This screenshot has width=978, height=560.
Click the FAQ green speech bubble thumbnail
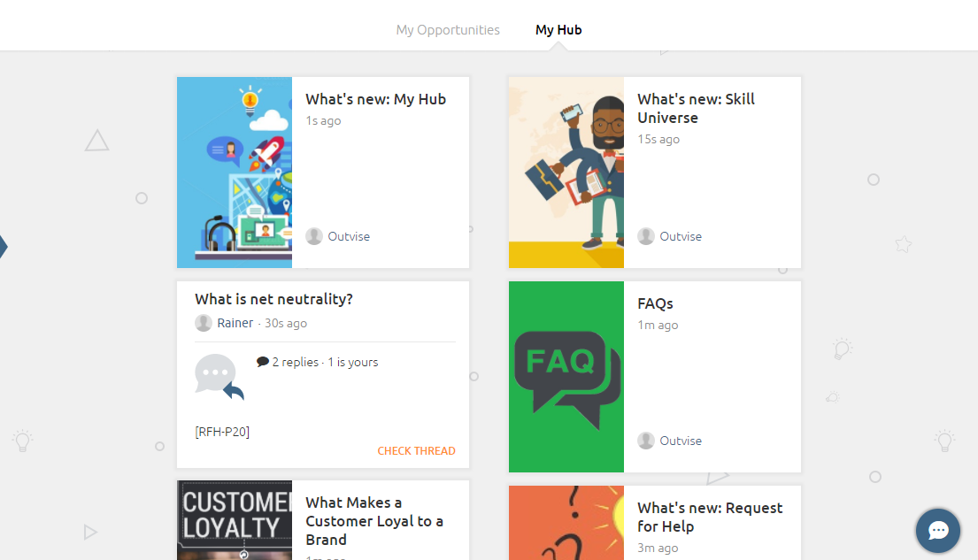[566, 377]
